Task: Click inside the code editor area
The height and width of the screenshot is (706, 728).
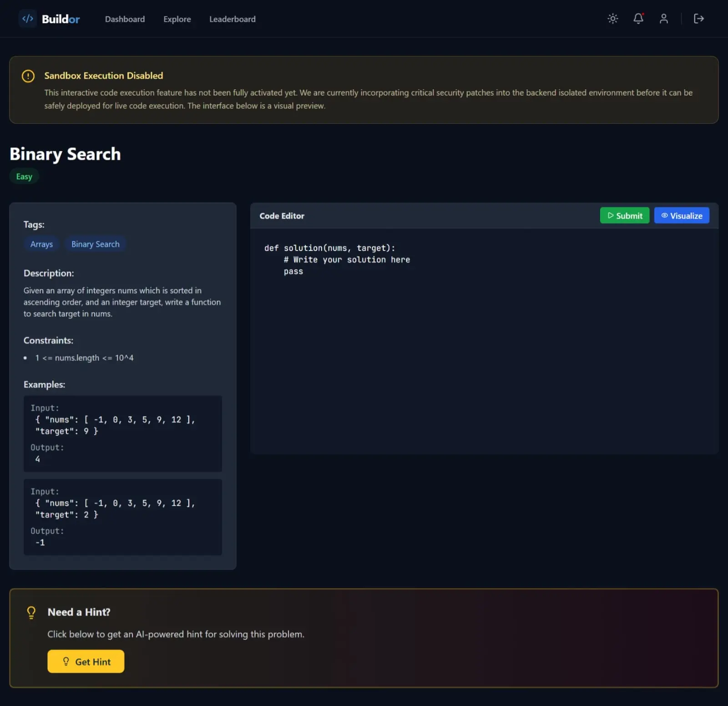Action: click(484, 341)
